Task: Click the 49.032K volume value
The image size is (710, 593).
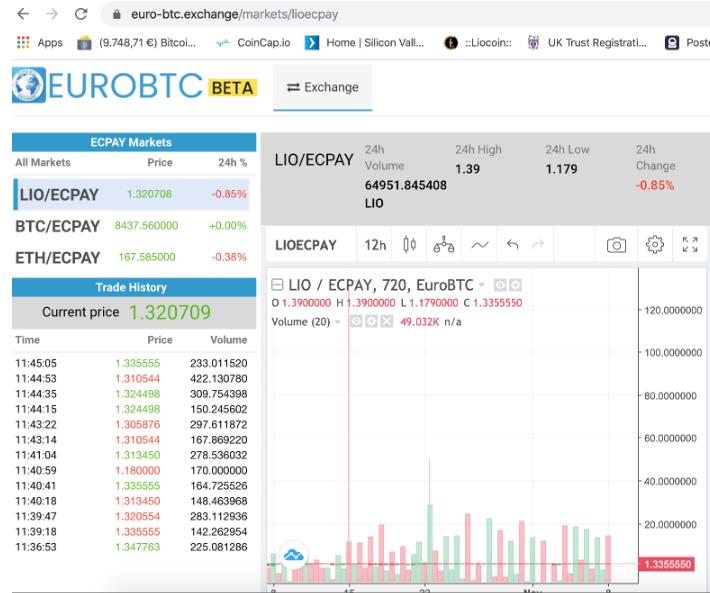Action: 419,322
